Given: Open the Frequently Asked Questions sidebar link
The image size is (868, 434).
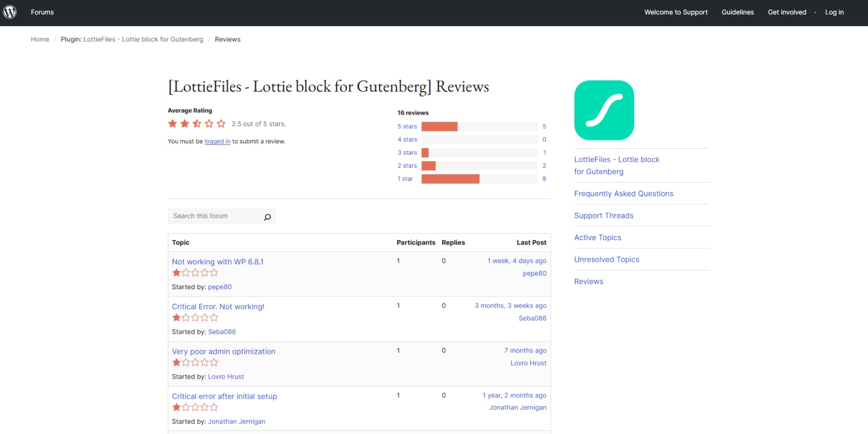Looking at the screenshot, I should 624,193.
